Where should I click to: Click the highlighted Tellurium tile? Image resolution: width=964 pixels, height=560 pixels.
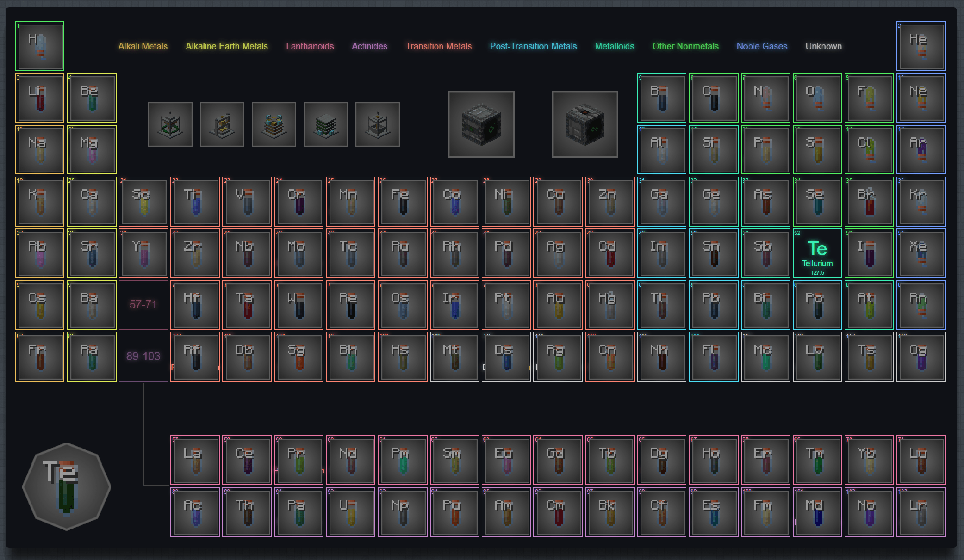817,253
